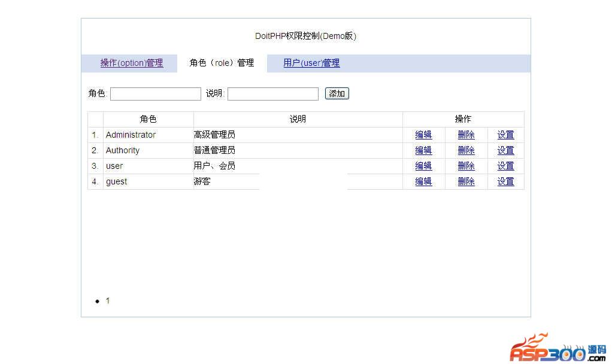The image size is (612, 364).
Task: Click 删除 in the guest row
Action: point(466,182)
